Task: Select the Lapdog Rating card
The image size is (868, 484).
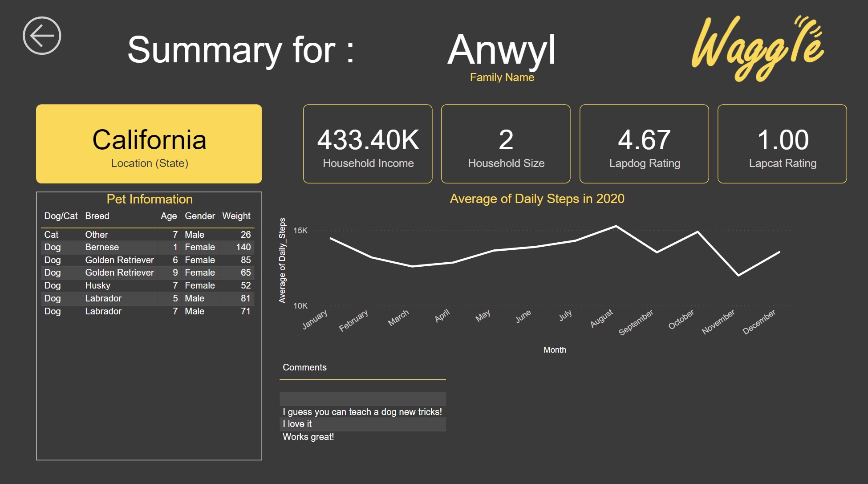Action: point(644,143)
